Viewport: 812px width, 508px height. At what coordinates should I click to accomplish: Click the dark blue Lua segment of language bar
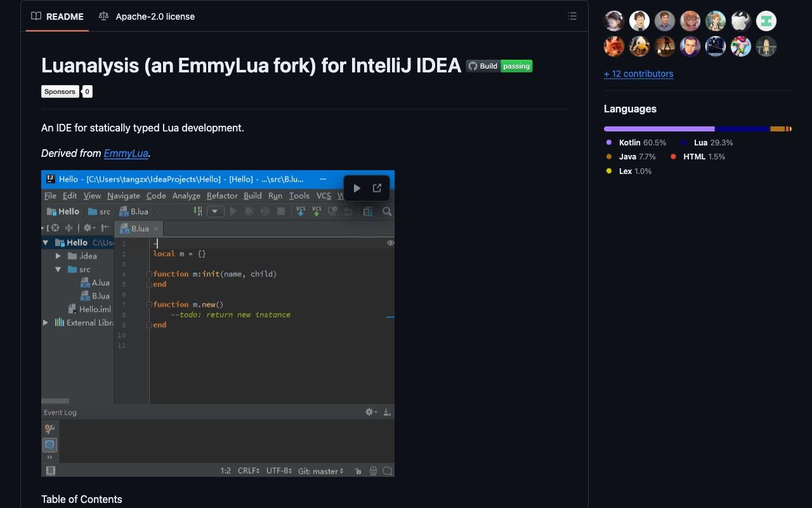pos(742,129)
